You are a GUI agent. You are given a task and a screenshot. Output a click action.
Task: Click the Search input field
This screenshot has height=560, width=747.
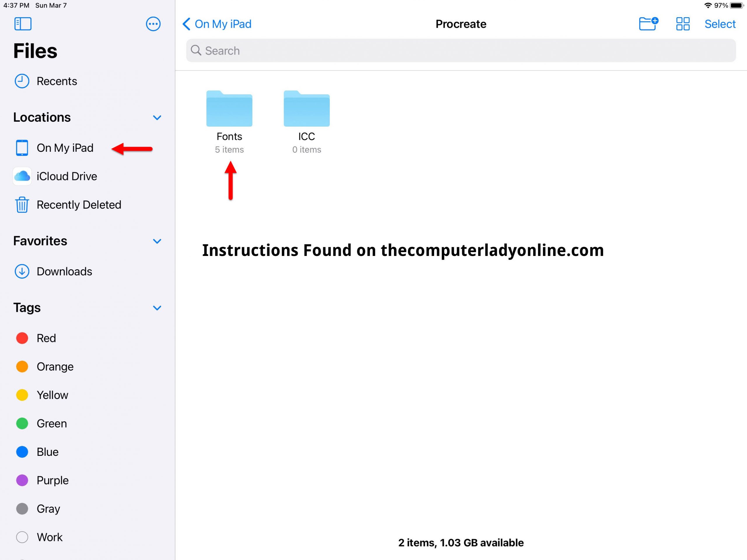[x=460, y=50]
